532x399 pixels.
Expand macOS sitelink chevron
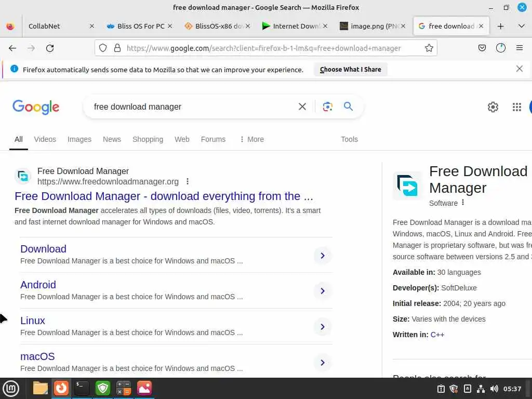tap(322, 362)
